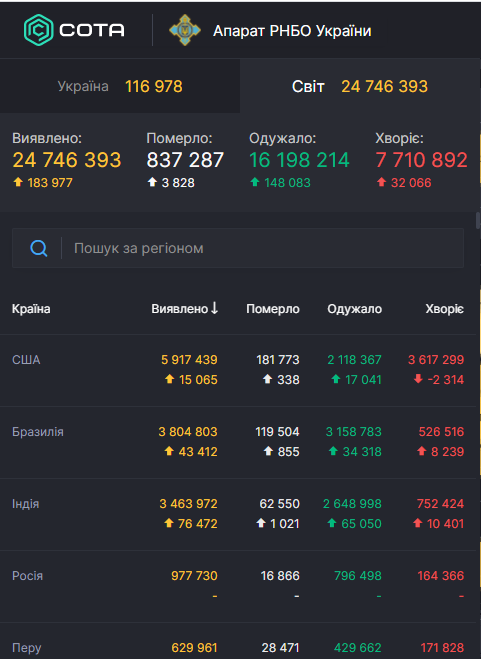Click the green arrow beside 34 318 in Бразилія row
Screen dimensions: 481x659
tap(333, 451)
